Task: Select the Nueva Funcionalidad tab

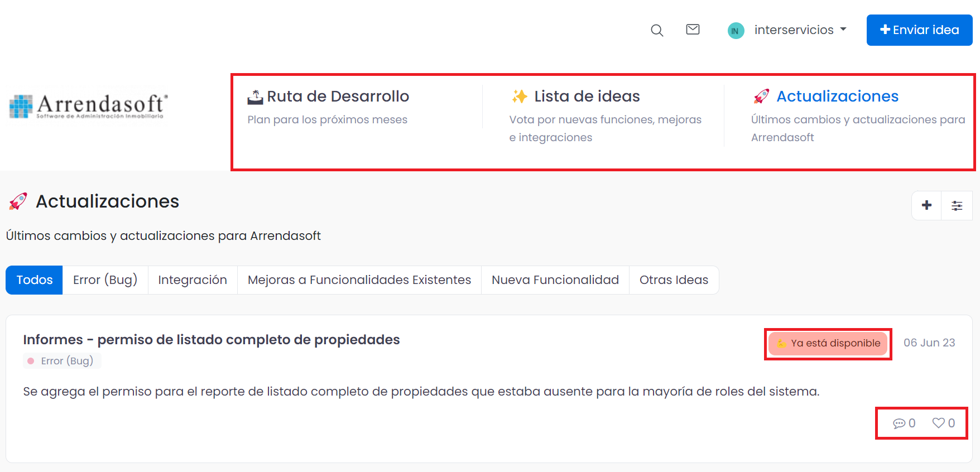Action: pyautogui.click(x=555, y=280)
